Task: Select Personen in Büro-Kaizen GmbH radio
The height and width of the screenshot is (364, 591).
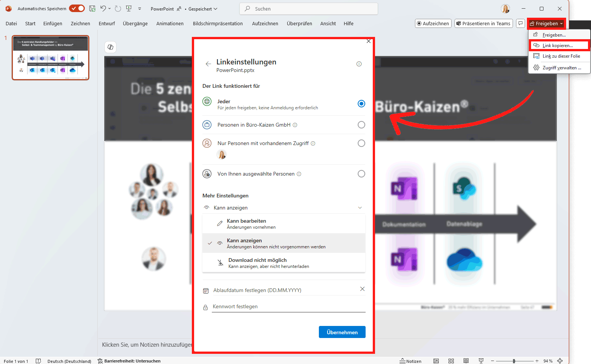Action: [361, 125]
